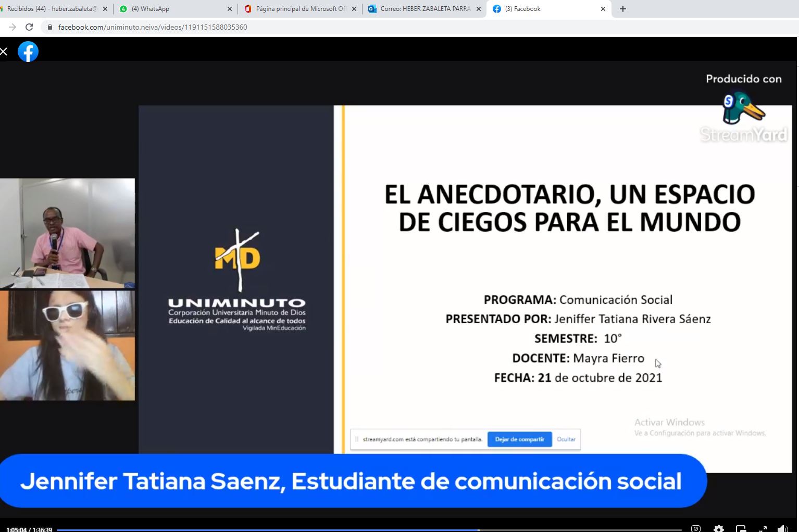This screenshot has width=799, height=532.
Task: Select the (3) Facebook tab
Action: [x=549, y=9]
